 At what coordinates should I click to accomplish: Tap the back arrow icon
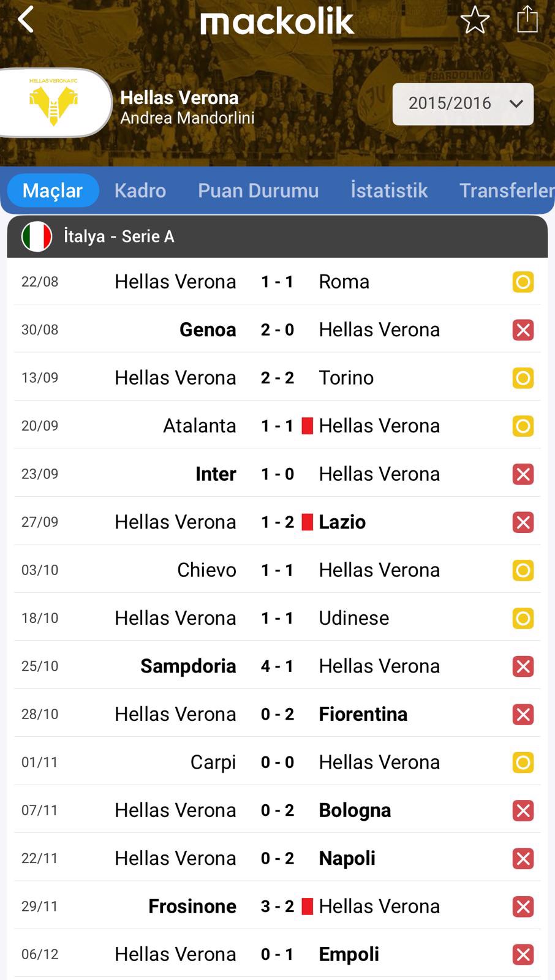26,20
